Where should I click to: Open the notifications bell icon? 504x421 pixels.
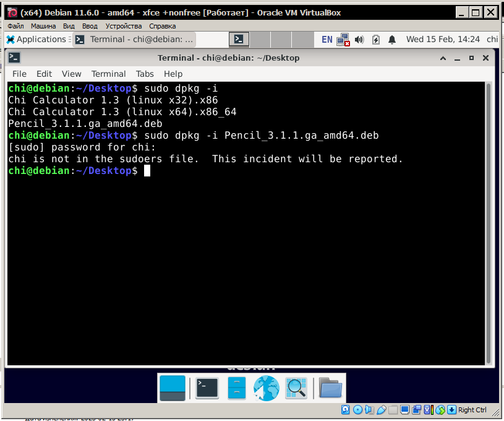pos(392,40)
